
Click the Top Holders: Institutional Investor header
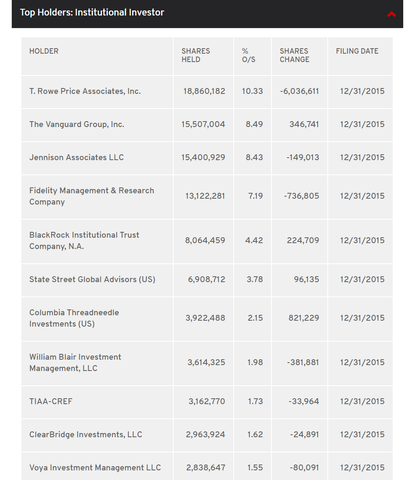pyautogui.click(x=92, y=13)
